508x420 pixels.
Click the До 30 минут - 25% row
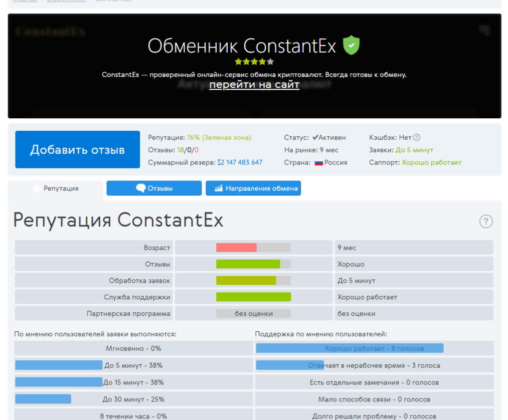click(x=134, y=399)
